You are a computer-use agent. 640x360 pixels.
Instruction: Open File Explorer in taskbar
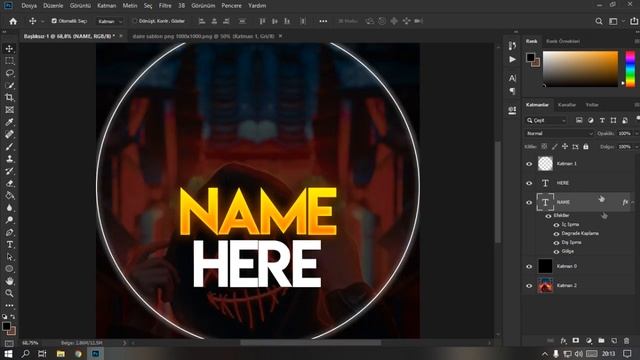[60, 353]
